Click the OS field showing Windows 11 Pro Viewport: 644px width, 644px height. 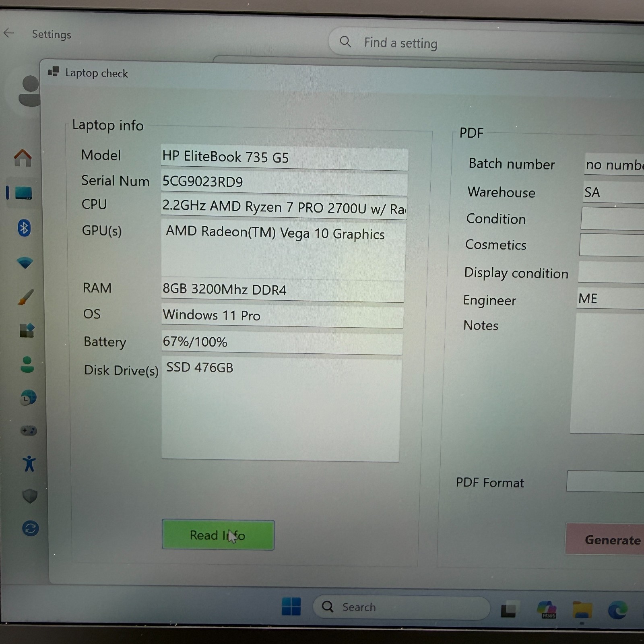click(282, 316)
